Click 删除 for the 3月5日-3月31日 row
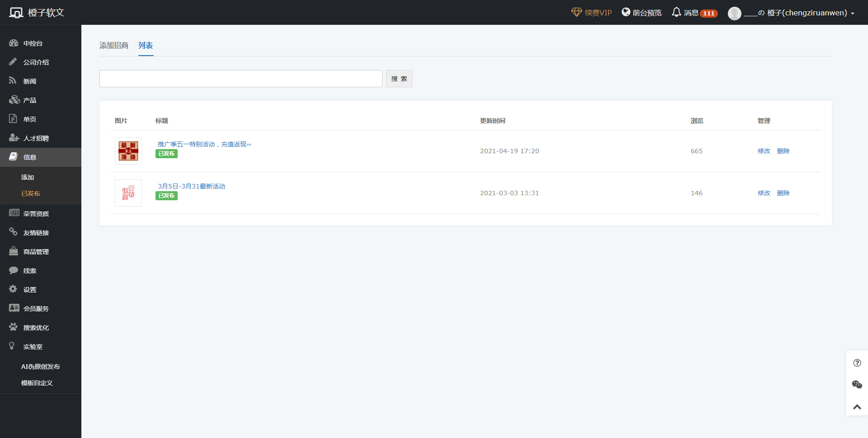868x438 pixels. coord(783,193)
